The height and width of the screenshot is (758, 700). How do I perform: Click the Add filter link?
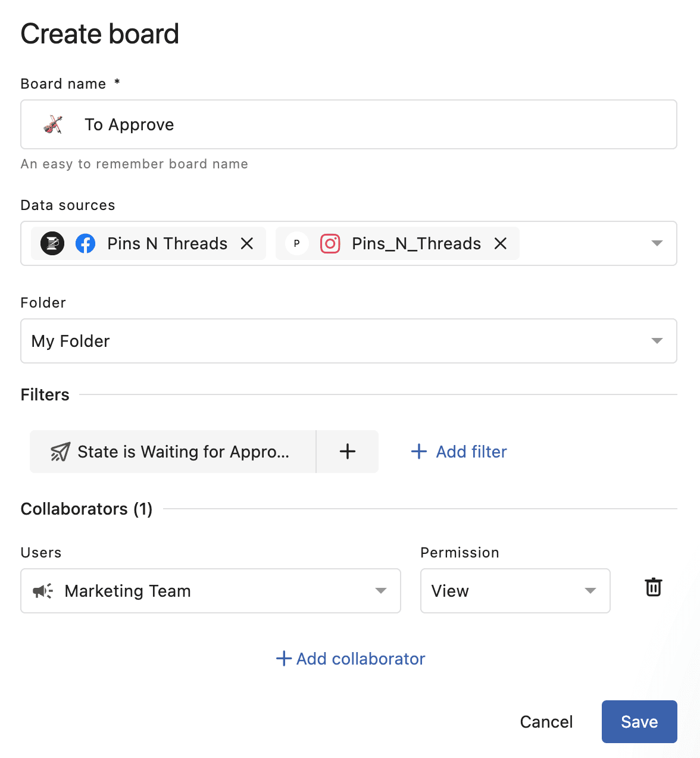click(459, 452)
